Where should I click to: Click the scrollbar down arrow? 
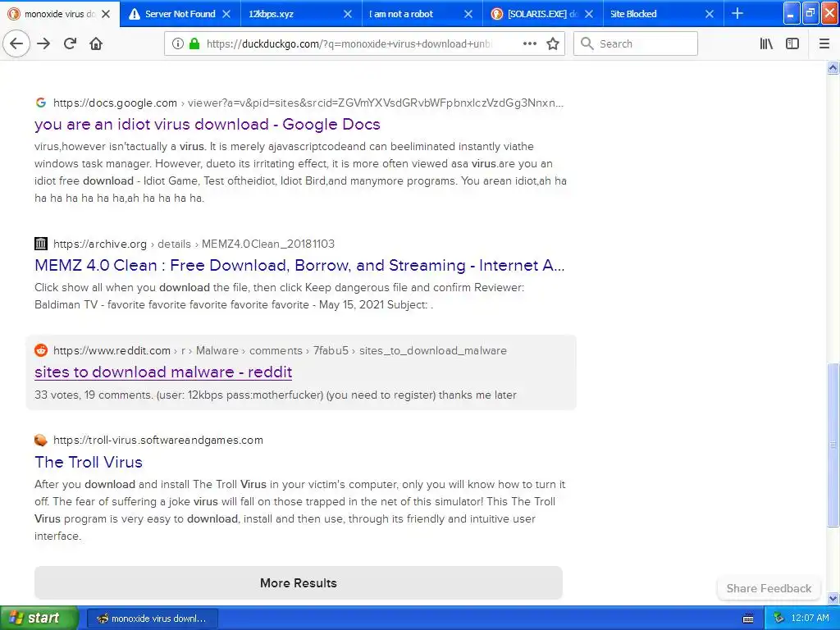pyautogui.click(x=833, y=598)
